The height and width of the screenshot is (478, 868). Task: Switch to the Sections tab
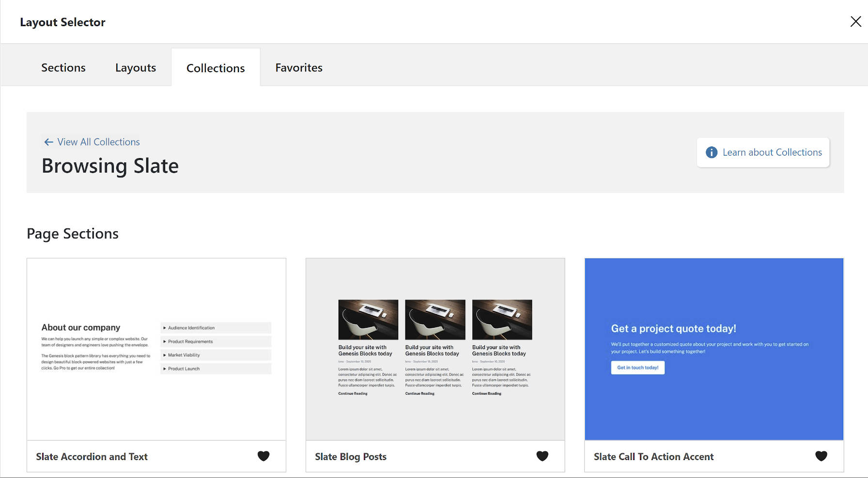(63, 67)
